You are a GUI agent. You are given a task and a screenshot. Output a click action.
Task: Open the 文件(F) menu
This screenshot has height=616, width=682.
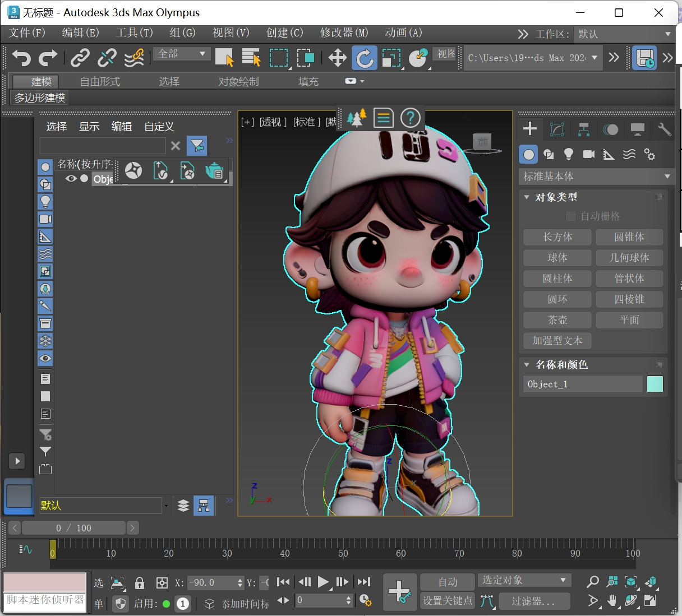tap(27, 33)
